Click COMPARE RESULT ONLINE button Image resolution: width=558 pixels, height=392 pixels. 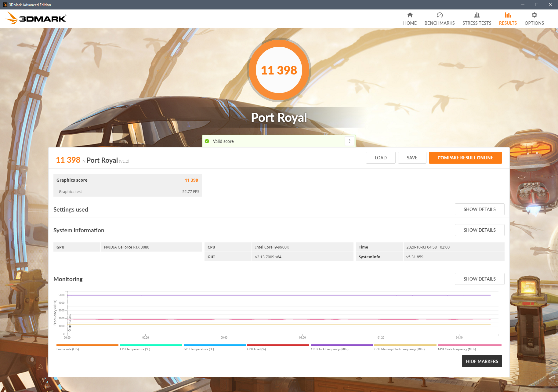coord(465,158)
